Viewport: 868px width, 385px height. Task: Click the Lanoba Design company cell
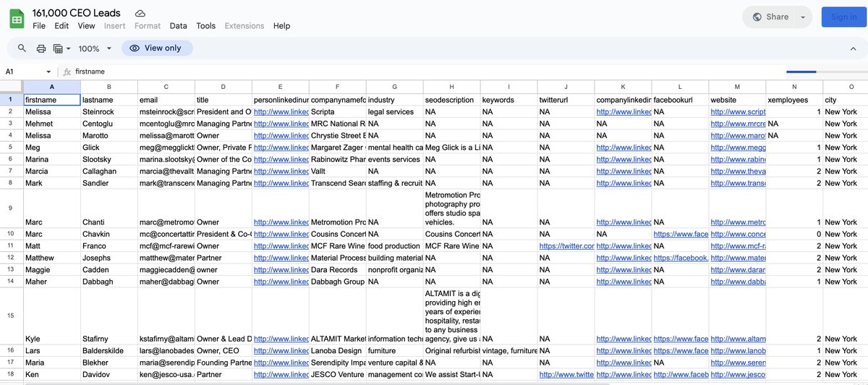[x=338, y=350]
